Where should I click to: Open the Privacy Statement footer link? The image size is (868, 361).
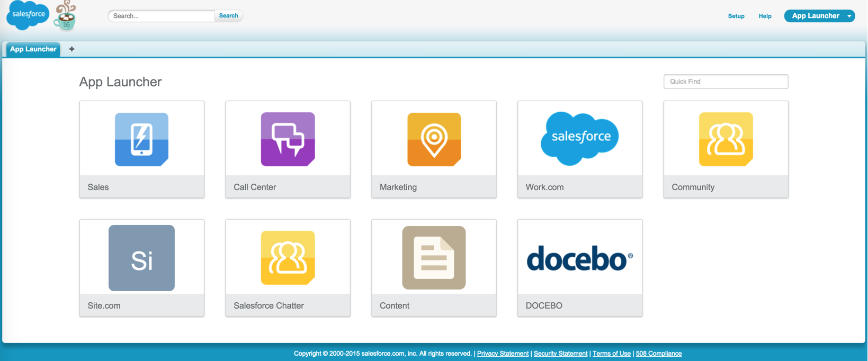click(503, 354)
